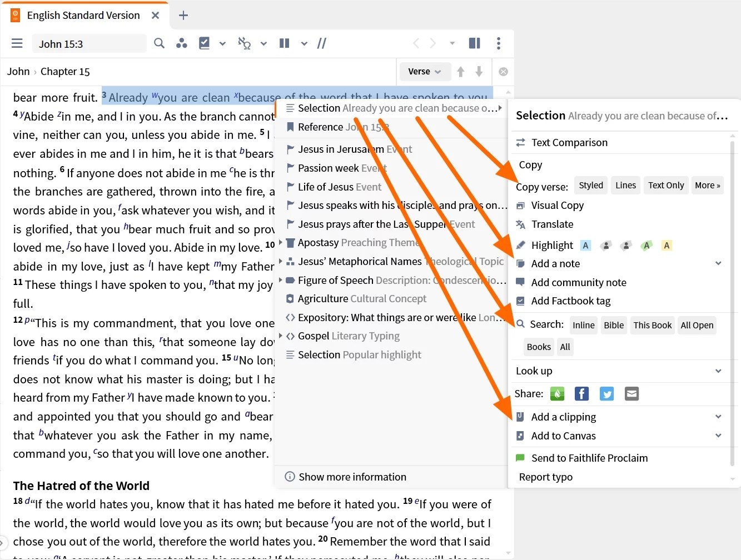Apply yellow highlight style A
The image size is (741, 560).
[667, 246]
